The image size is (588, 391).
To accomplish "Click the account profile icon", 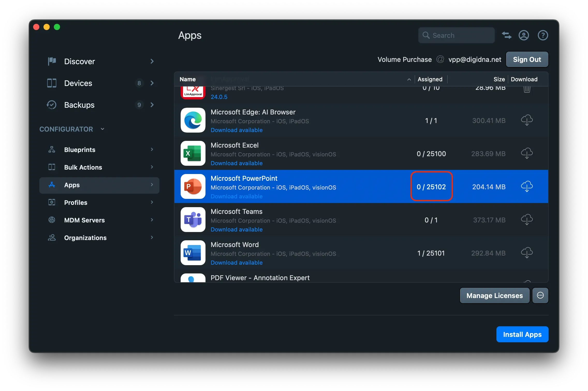I will (523, 35).
